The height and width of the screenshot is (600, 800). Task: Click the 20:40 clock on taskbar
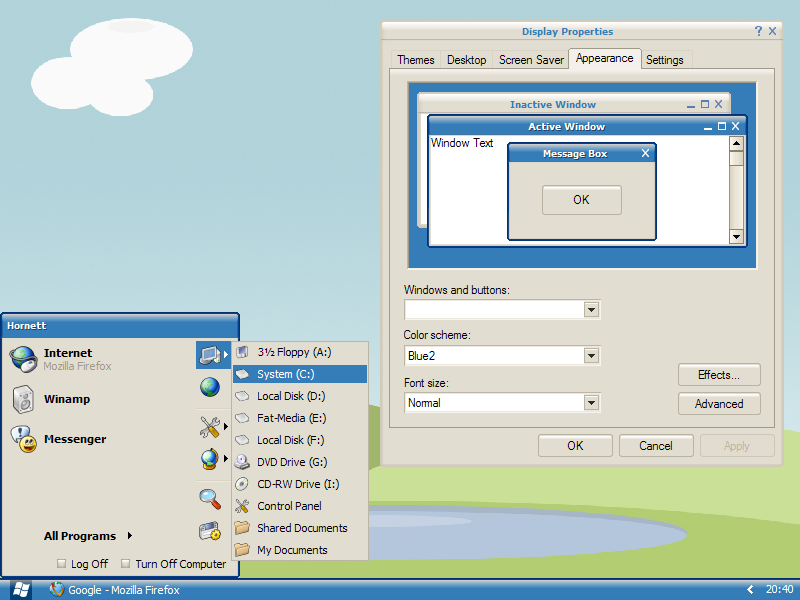pos(779,589)
